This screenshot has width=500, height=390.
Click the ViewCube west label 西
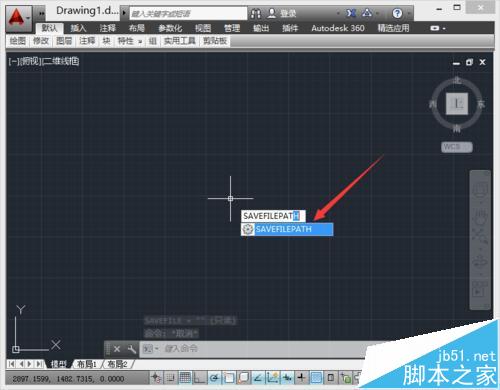pyautogui.click(x=432, y=104)
